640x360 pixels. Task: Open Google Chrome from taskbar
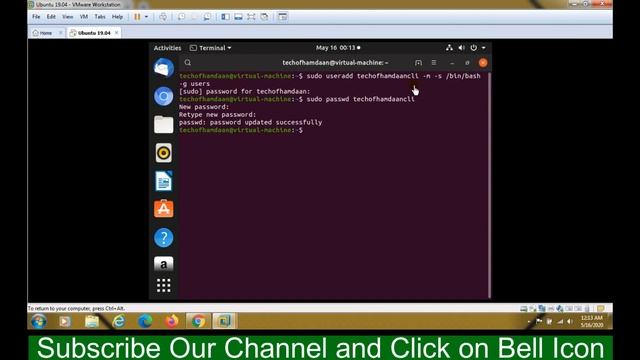tap(198, 322)
